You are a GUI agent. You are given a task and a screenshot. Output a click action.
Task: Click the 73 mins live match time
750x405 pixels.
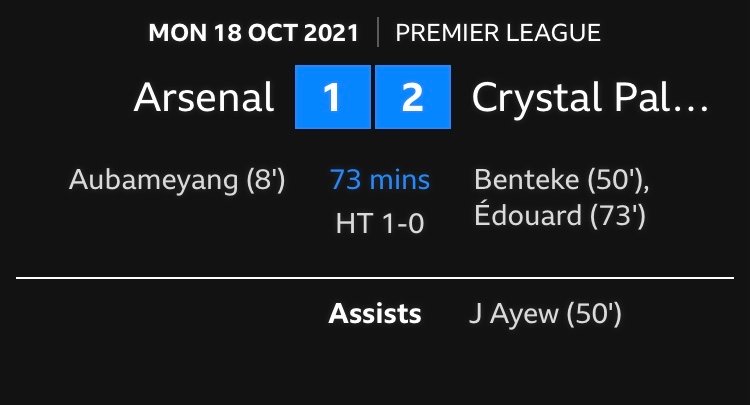(380, 180)
